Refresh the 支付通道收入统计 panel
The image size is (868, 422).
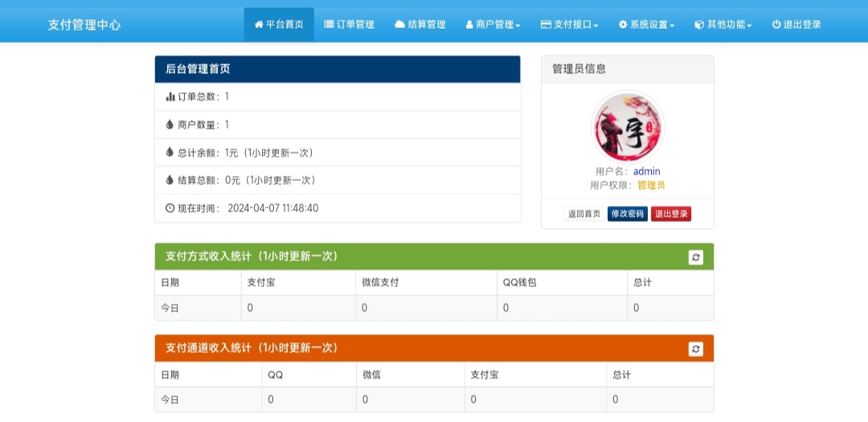tap(696, 348)
